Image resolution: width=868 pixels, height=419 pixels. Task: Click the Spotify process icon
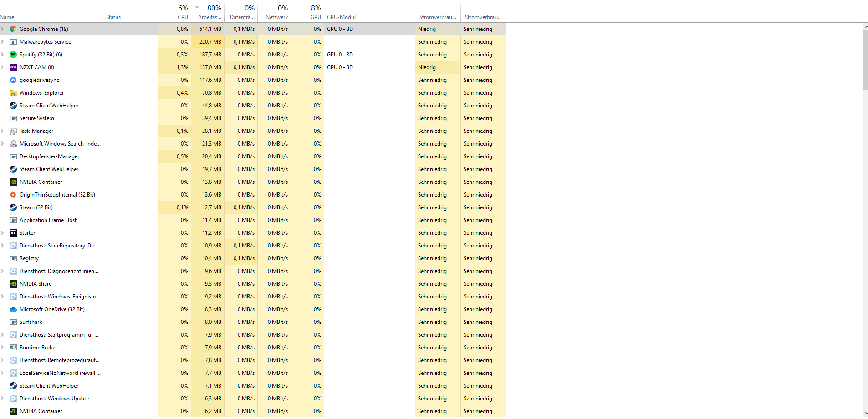[x=13, y=55]
